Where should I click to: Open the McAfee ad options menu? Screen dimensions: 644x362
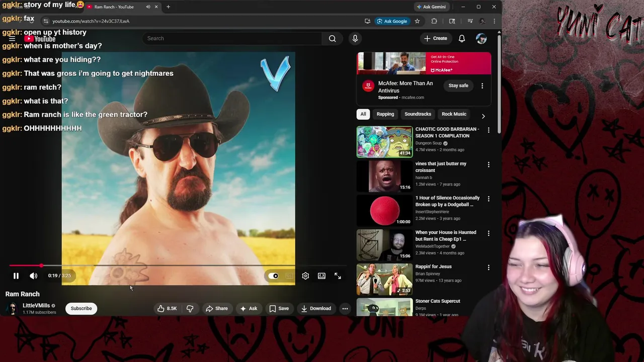482,85
